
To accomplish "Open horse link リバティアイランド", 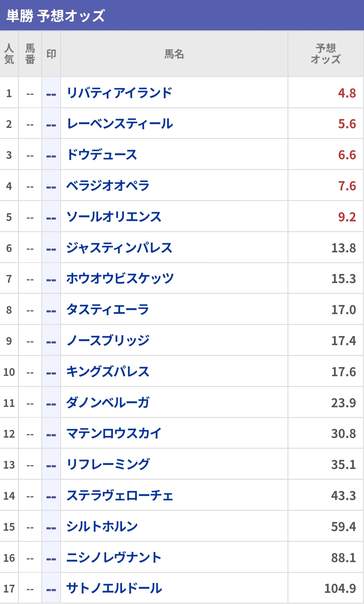I will pos(119,93).
